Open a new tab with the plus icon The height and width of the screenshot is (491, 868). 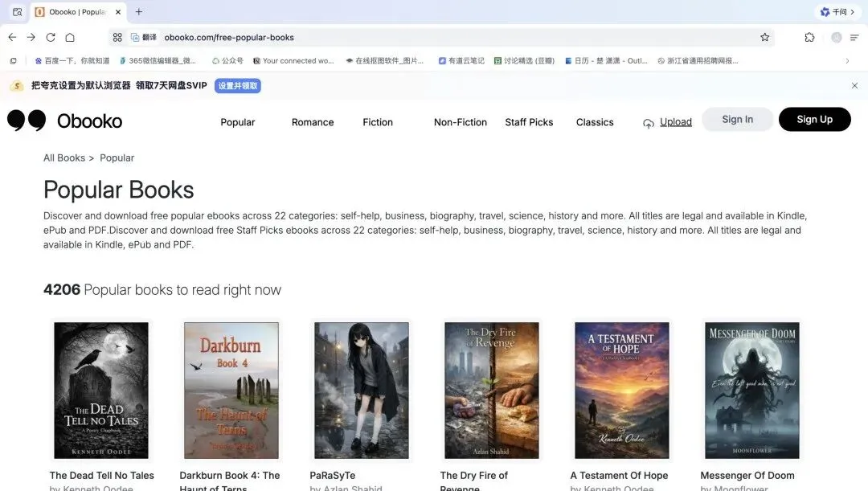pyautogui.click(x=139, y=11)
